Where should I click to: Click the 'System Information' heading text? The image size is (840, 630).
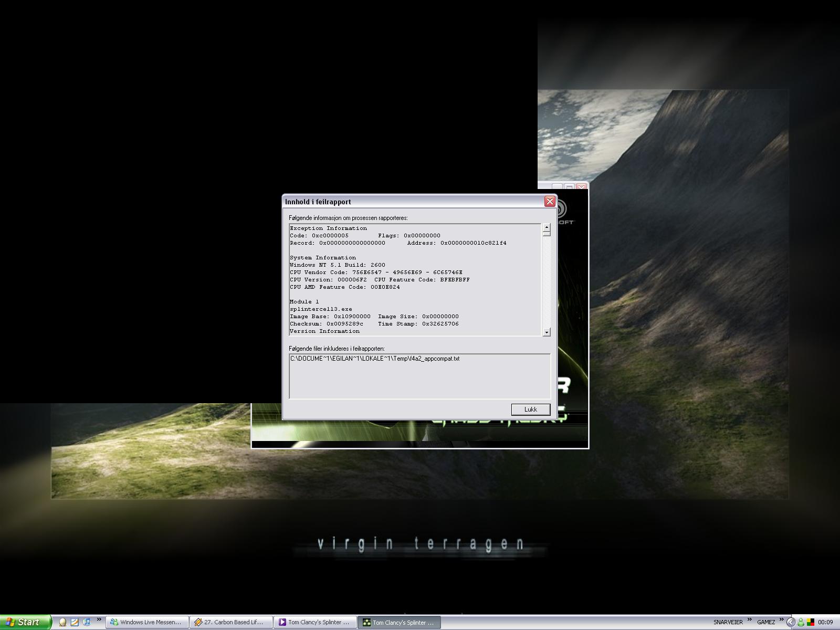pos(322,258)
